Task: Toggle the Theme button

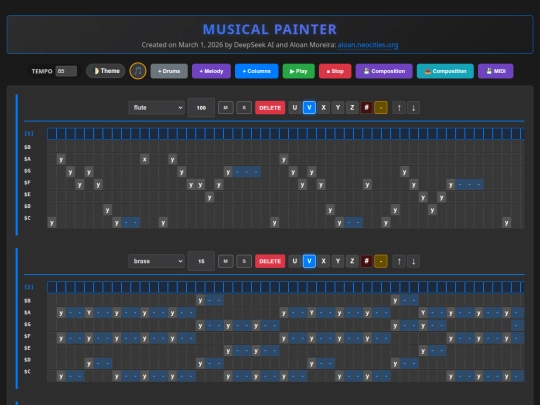Action: pyautogui.click(x=105, y=71)
